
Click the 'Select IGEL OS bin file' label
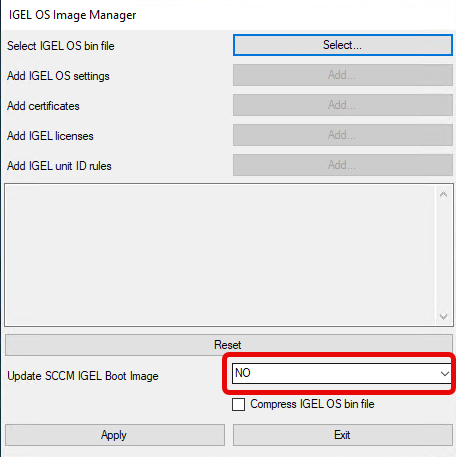tap(61, 46)
